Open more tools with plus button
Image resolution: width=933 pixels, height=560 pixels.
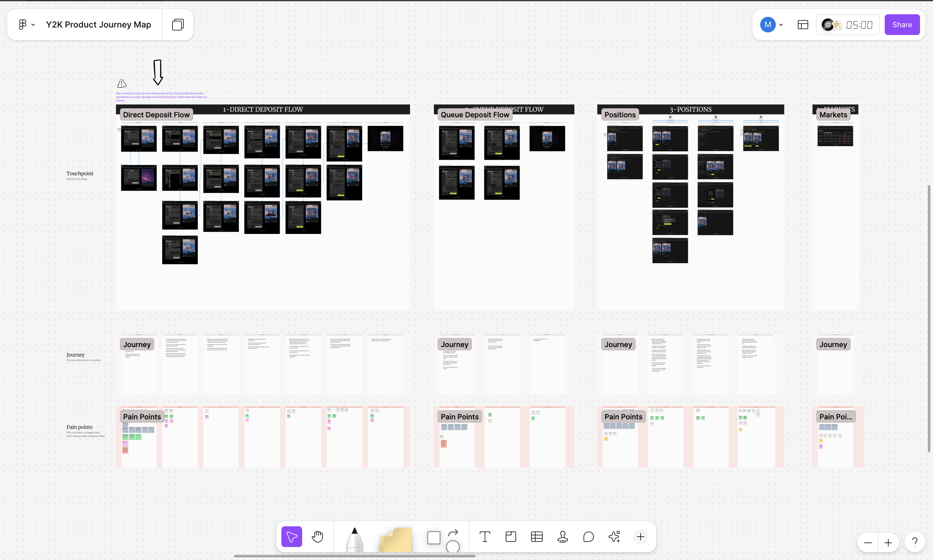(x=641, y=536)
